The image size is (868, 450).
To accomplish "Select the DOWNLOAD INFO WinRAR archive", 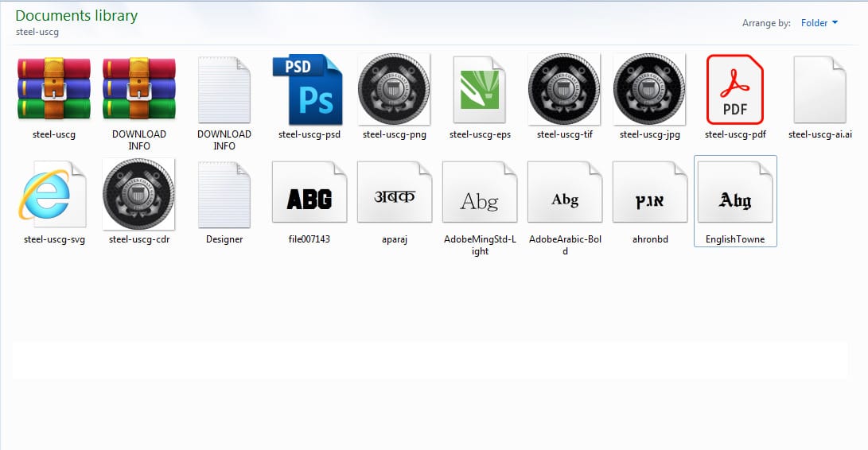I will click(139, 89).
